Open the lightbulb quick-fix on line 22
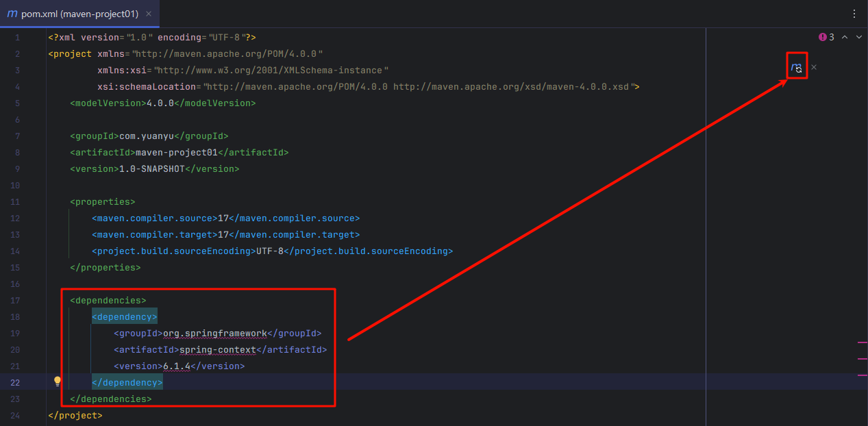The image size is (868, 426). click(x=58, y=381)
